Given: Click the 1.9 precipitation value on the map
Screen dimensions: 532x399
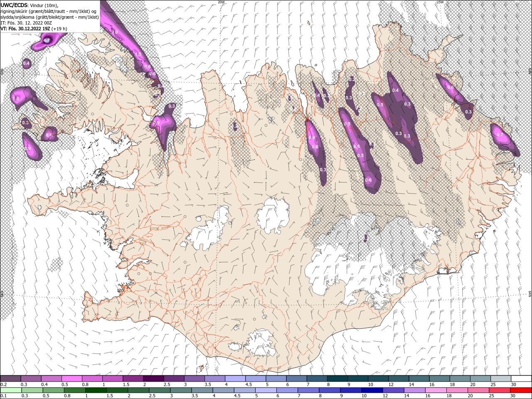Looking at the screenshot, I should pyautogui.click(x=138, y=54).
